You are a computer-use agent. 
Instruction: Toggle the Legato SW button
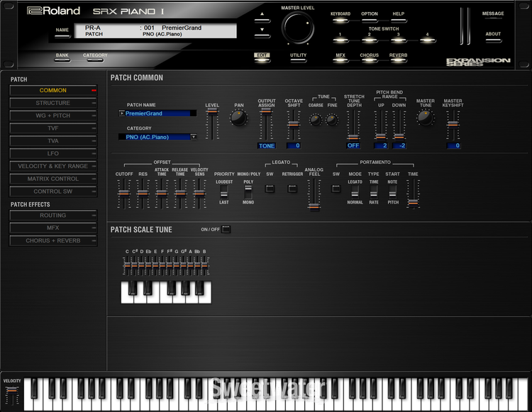coord(270,189)
